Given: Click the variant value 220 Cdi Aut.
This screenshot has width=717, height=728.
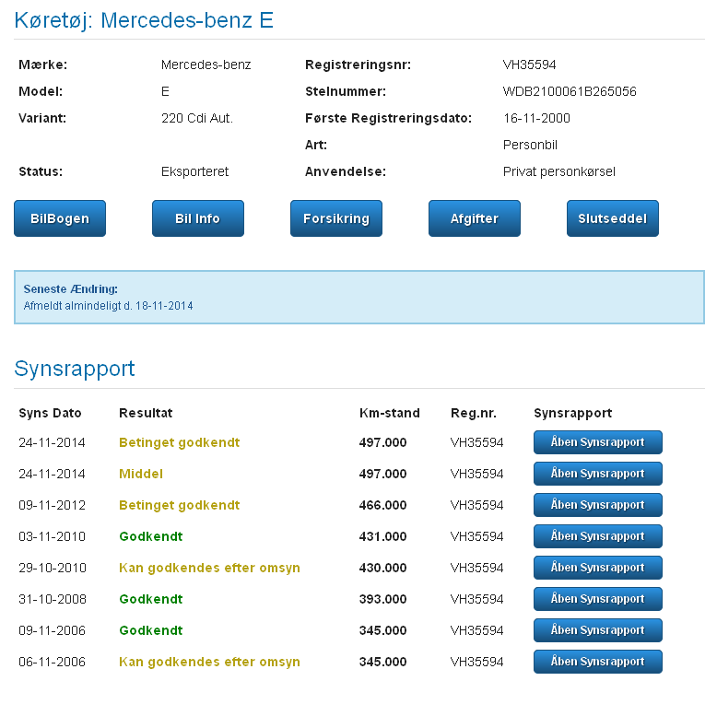Looking at the screenshot, I should (197, 118).
